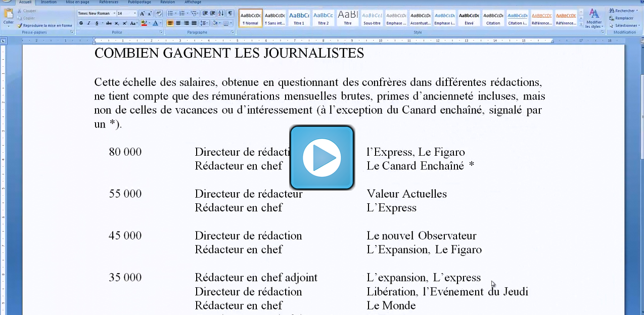Click the "80 000" salary figure
Screen dimensions: 644x315
[x=125, y=152]
